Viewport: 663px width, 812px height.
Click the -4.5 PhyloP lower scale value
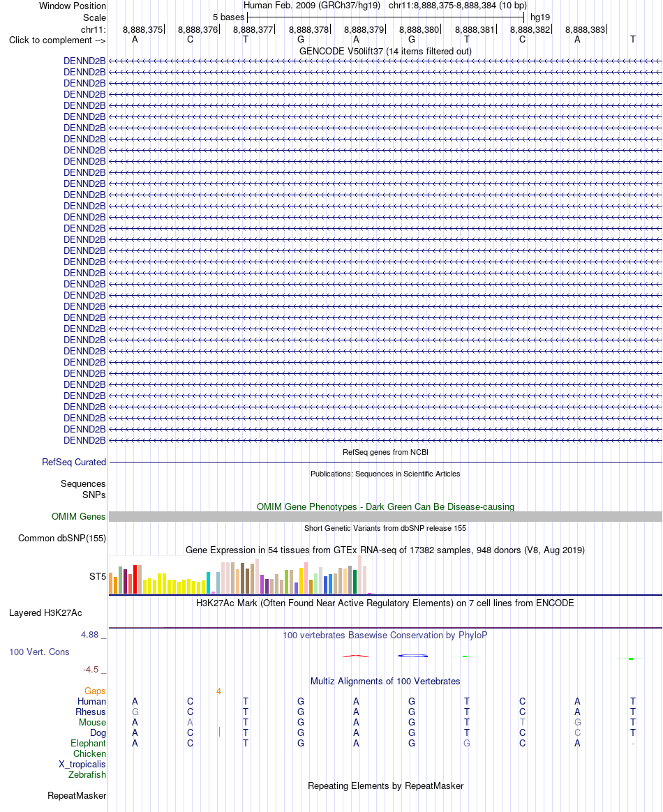pyautogui.click(x=91, y=670)
